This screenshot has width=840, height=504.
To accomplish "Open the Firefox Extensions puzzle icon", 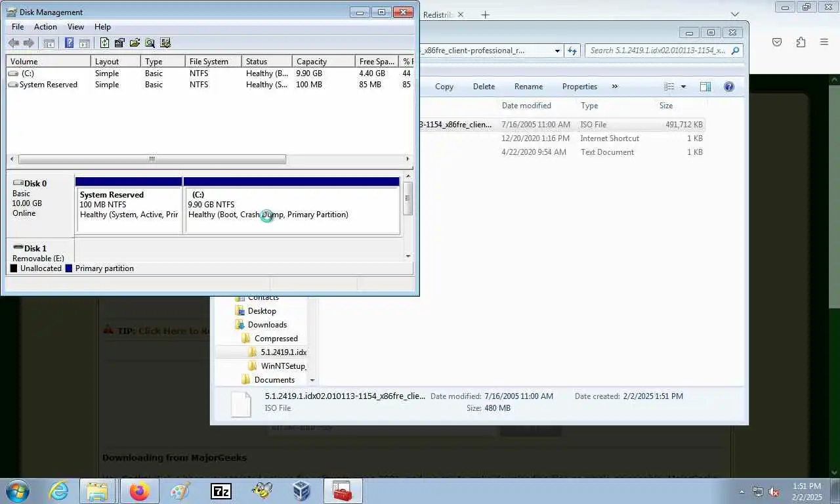I will click(801, 42).
